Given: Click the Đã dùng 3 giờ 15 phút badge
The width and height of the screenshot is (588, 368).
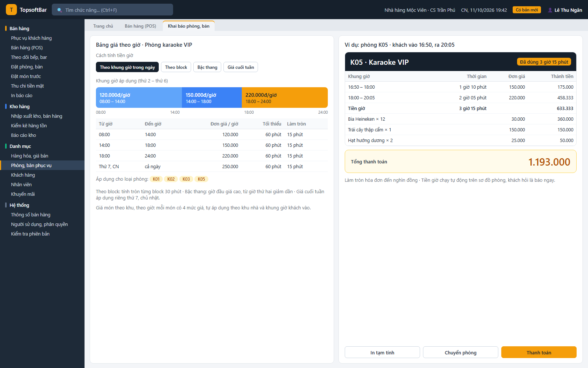Looking at the screenshot, I should [544, 62].
